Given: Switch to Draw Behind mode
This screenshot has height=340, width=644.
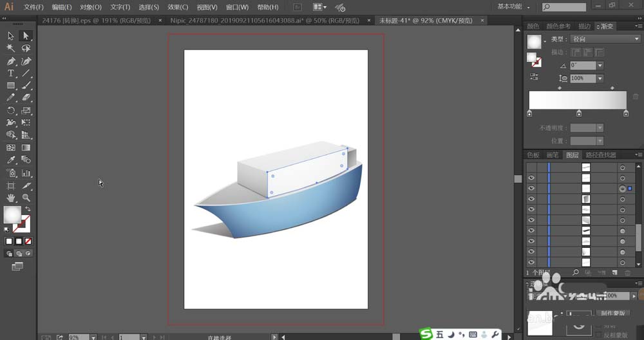Looking at the screenshot, I should 19,253.
